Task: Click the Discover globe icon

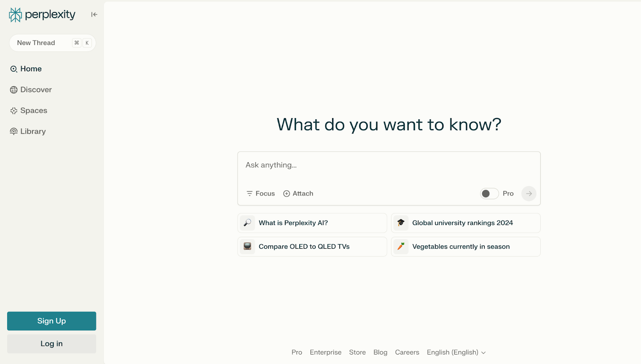Action: (x=14, y=90)
